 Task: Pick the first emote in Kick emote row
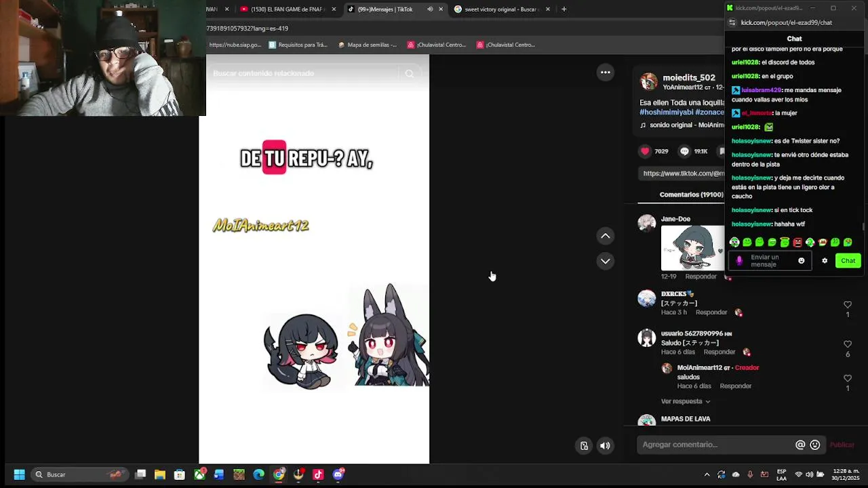pyautogui.click(x=734, y=242)
